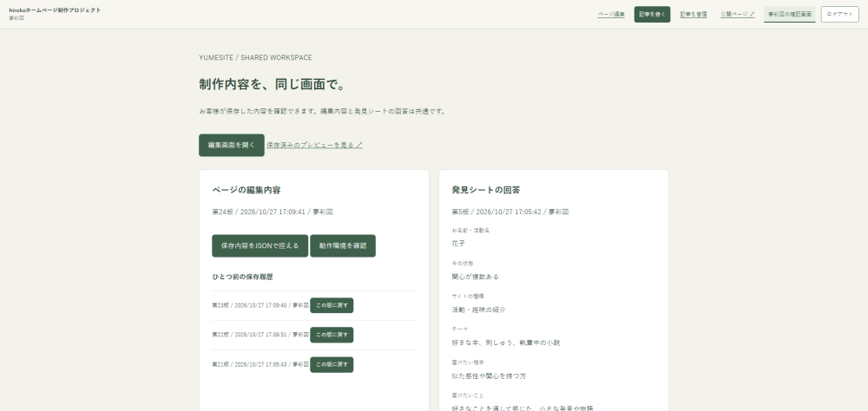This screenshot has height=411, width=868.
Task: Click the 記事を書く button in header
Action: 652,15
